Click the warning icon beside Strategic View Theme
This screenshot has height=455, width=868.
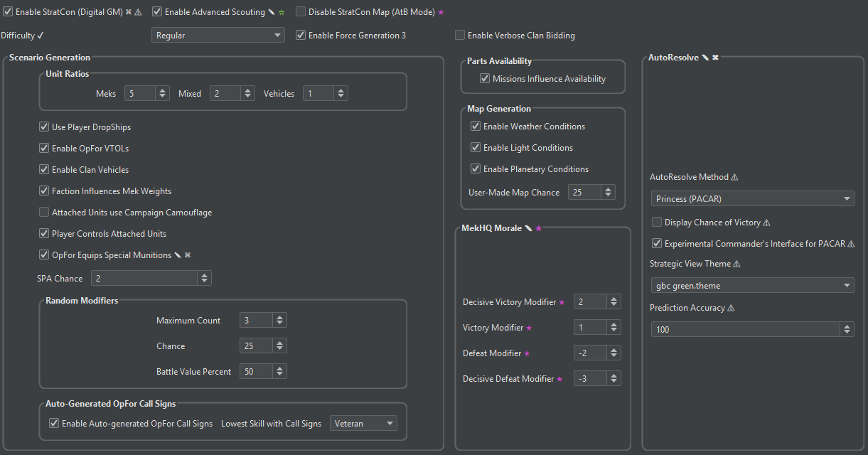click(736, 264)
